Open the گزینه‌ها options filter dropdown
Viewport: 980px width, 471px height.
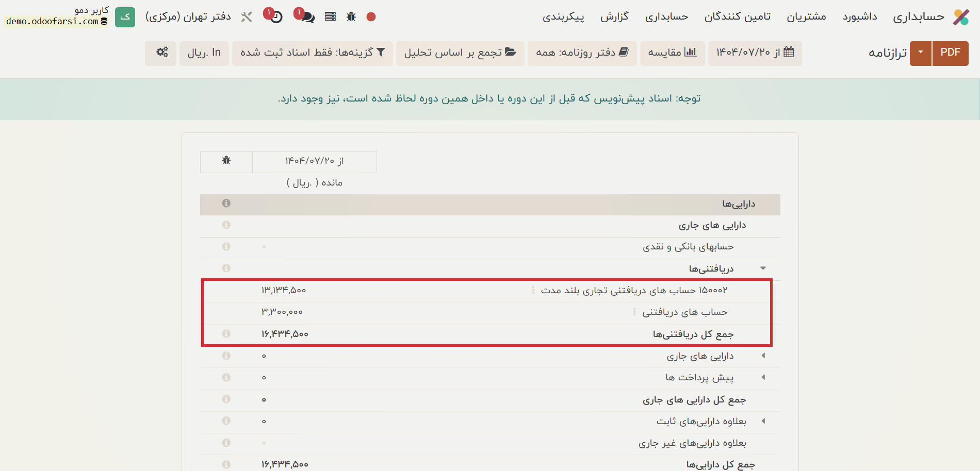point(312,53)
